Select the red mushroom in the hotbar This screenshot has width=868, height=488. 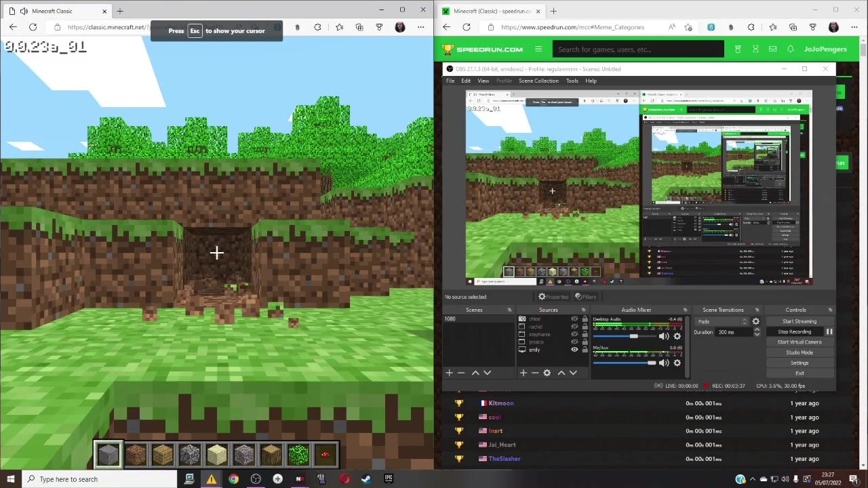coord(325,454)
